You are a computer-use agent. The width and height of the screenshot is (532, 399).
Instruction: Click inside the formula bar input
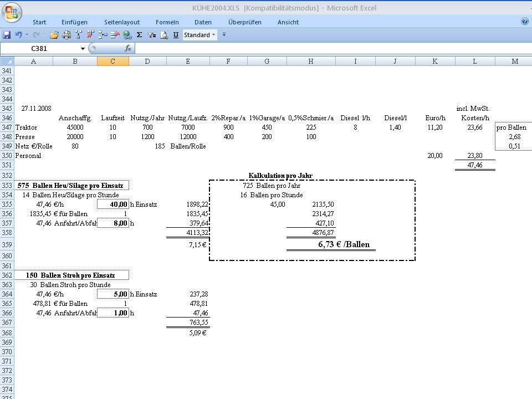point(332,48)
